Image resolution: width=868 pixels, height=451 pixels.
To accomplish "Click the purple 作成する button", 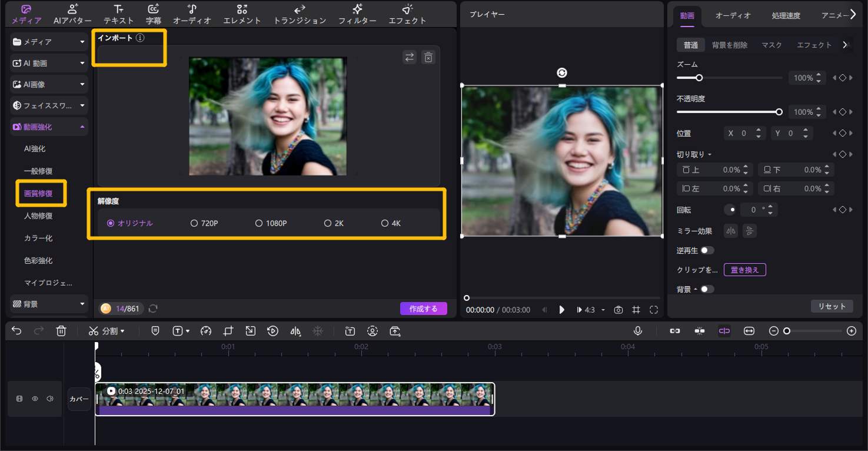I will point(423,308).
